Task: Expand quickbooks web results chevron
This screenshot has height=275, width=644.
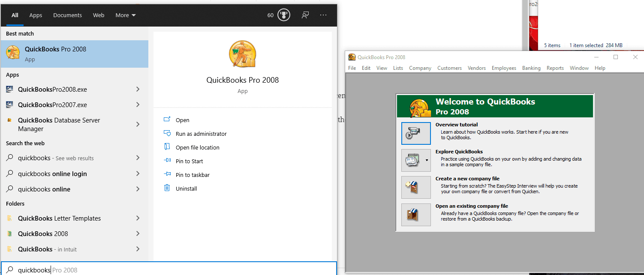Action: click(138, 158)
